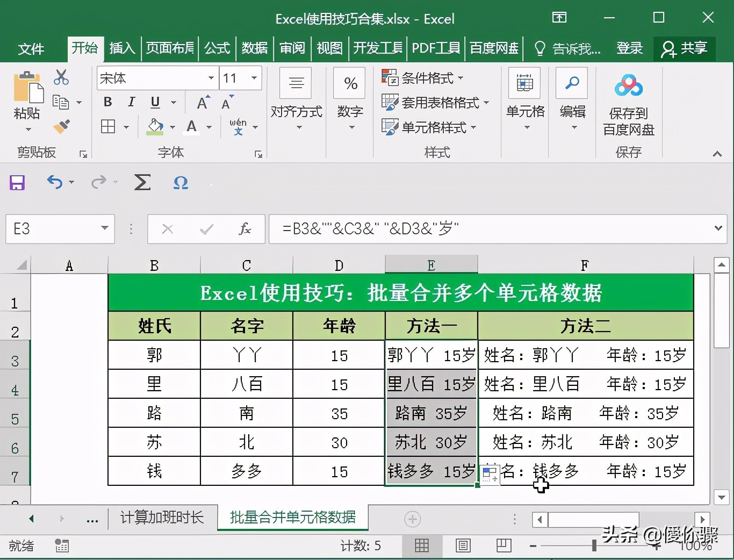
Task: Click the 登录 sign-in link
Action: click(x=630, y=48)
